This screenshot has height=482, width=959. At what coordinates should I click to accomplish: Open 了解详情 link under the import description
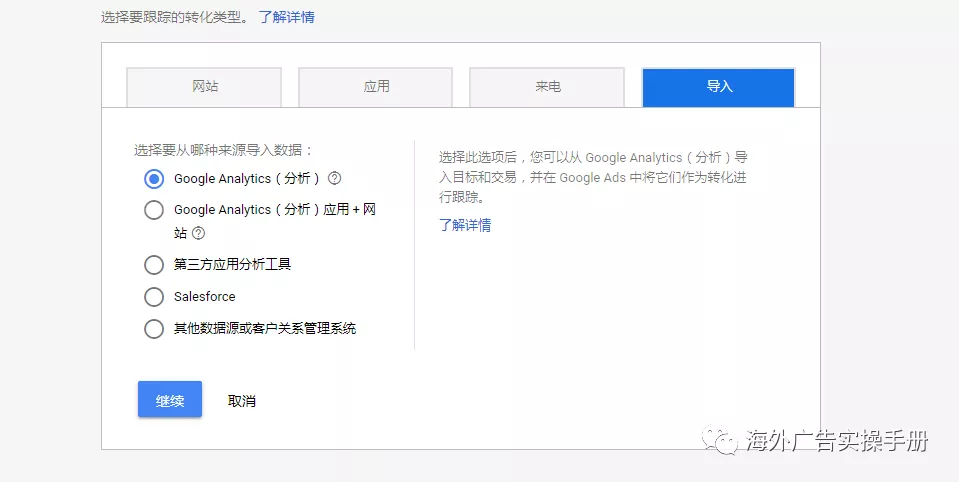point(465,225)
